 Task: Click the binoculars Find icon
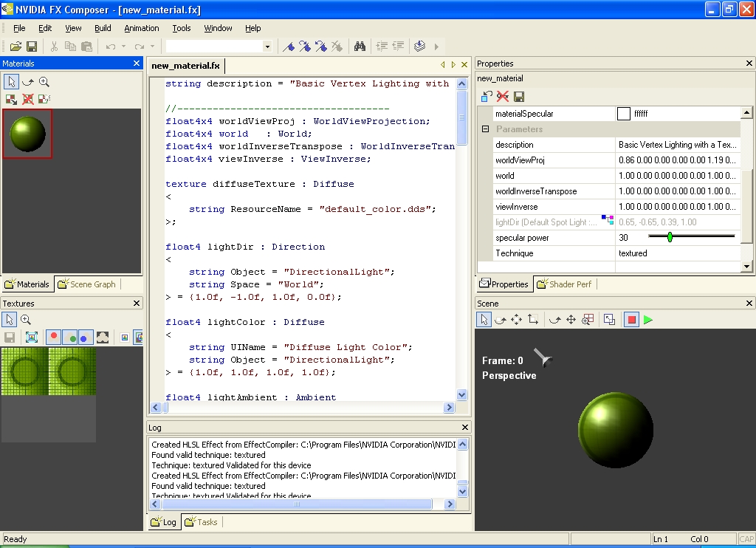[360, 47]
